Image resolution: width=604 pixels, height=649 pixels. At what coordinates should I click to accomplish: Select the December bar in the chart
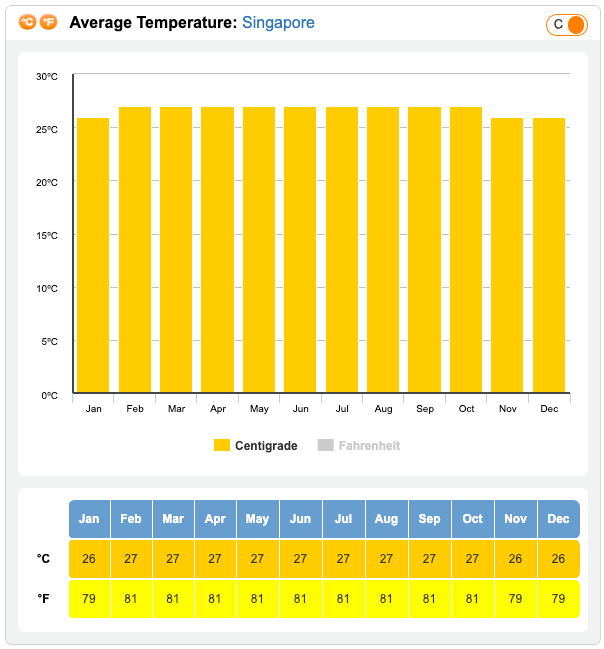(549, 255)
